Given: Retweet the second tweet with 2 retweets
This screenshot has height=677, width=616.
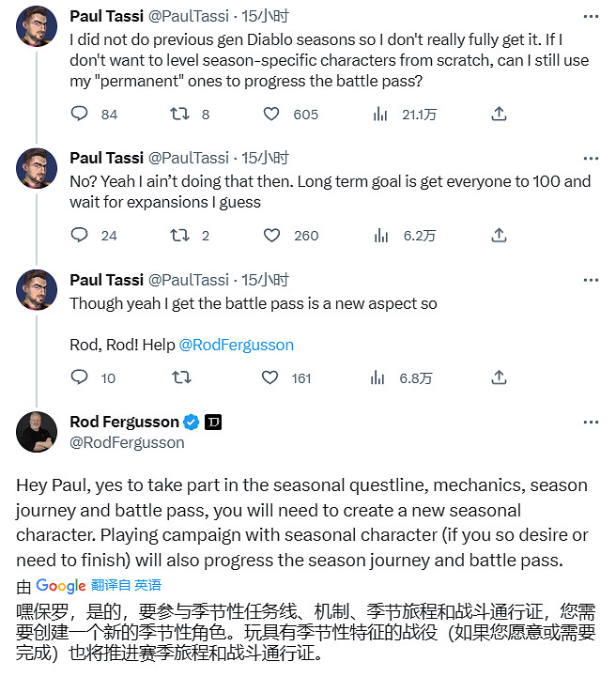Looking at the screenshot, I should (x=178, y=235).
